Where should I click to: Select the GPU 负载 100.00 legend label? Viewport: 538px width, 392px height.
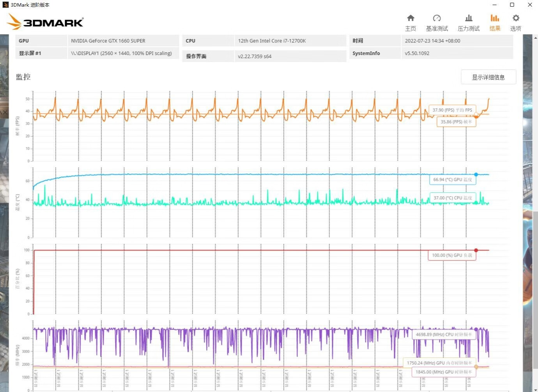452,255
